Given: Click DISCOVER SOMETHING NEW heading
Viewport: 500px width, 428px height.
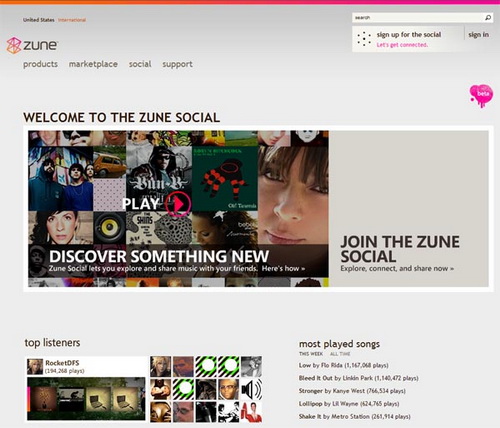Looking at the screenshot, I should tap(159, 256).
